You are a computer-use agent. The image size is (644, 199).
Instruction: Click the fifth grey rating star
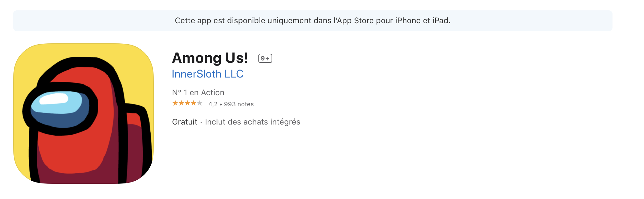pos(200,103)
